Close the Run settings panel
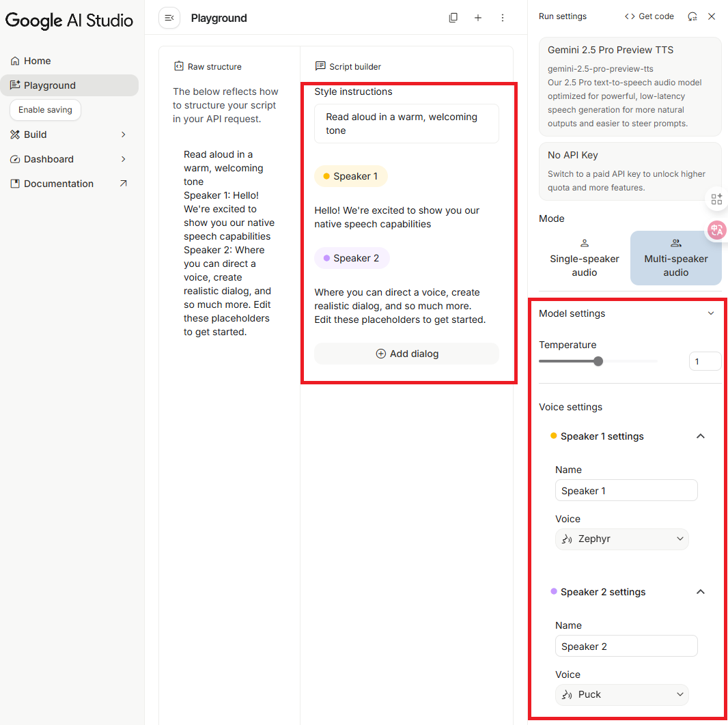The width and height of the screenshot is (728, 725). 712,16
